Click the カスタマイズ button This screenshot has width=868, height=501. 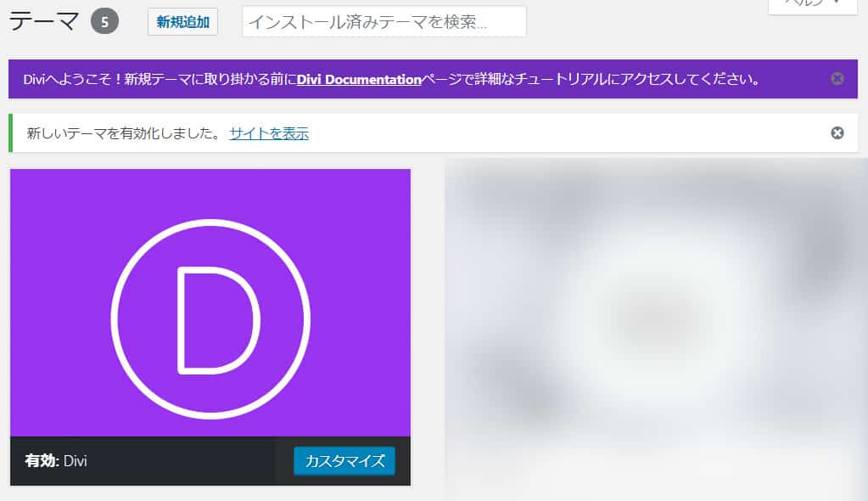[344, 461]
